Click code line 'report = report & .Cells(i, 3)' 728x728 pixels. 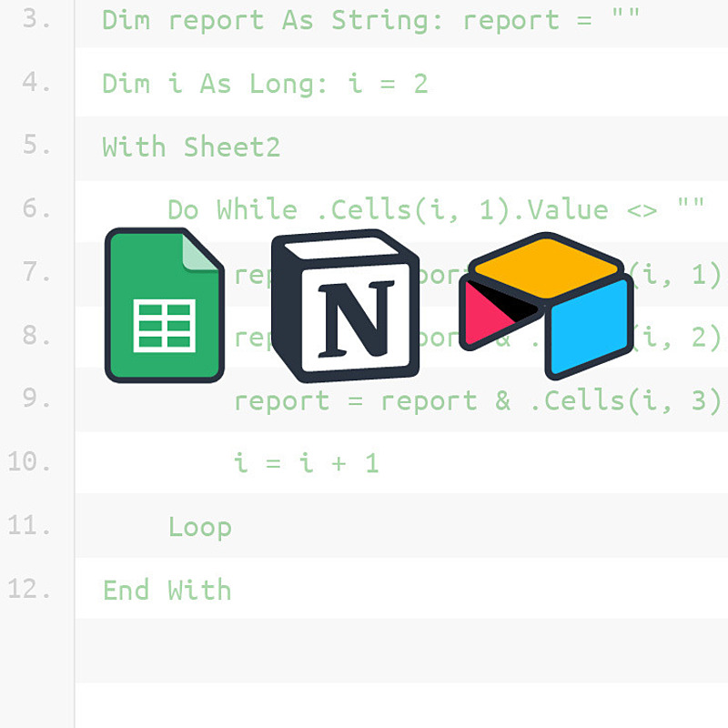click(x=477, y=400)
